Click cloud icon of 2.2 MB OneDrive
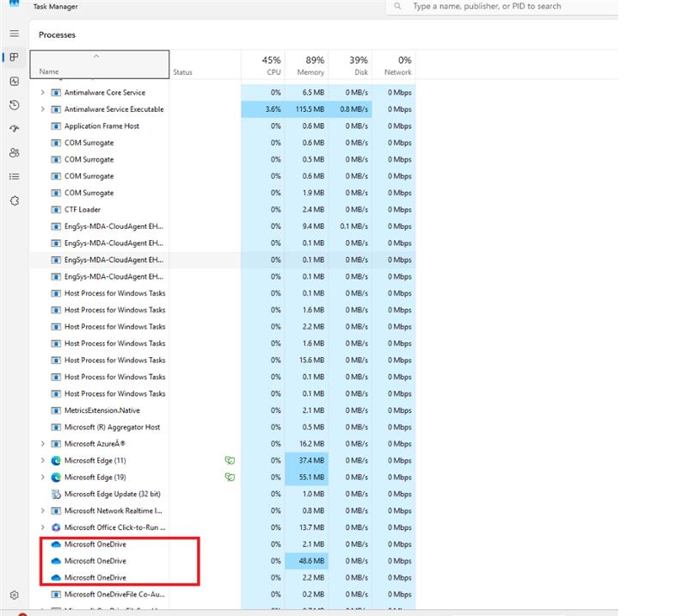The height and width of the screenshot is (616, 688). click(x=56, y=577)
